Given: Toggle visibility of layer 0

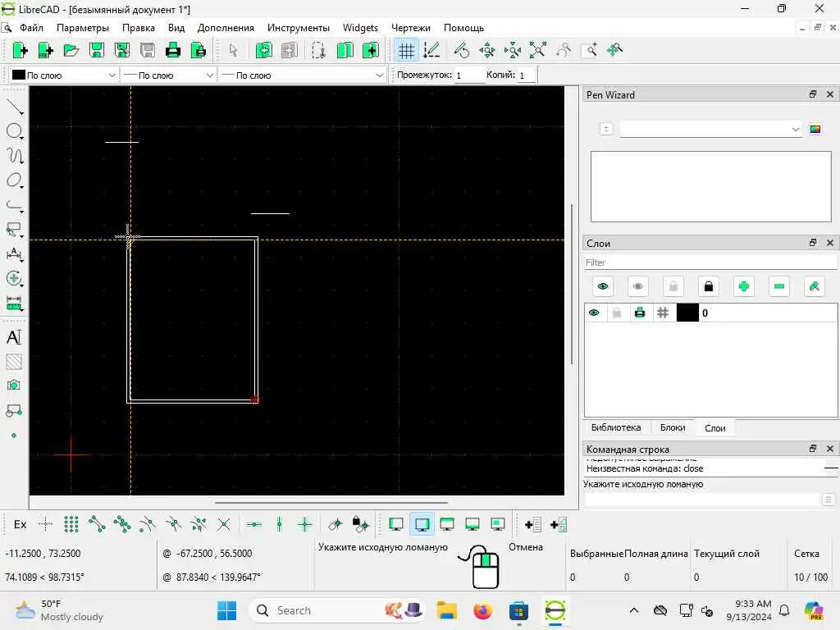Looking at the screenshot, I should 594,313.
